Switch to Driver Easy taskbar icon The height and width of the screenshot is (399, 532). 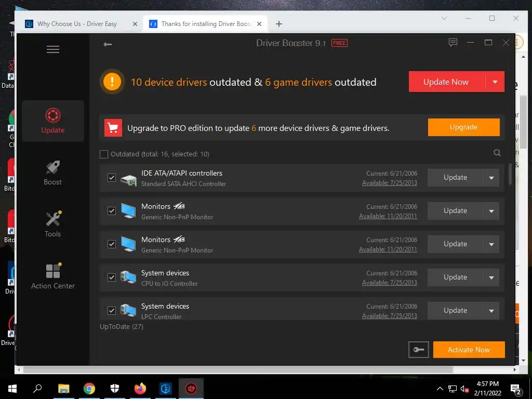(166, 389)
